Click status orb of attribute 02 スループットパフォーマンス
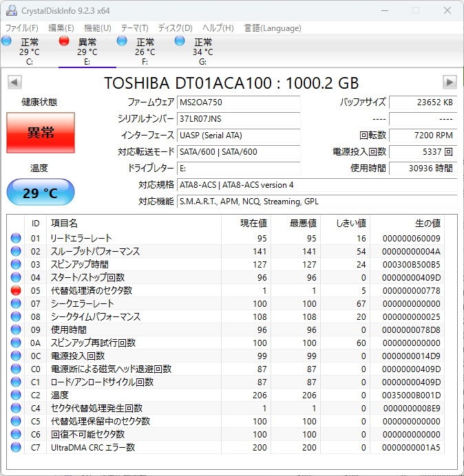The height and width of the screenshot is (476, 464). (x=16, y=251)
